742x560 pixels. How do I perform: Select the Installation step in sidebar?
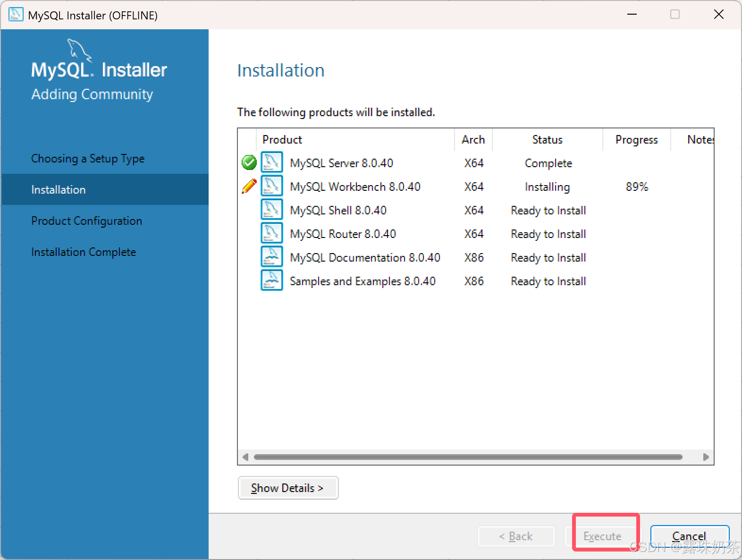(105, 189)
